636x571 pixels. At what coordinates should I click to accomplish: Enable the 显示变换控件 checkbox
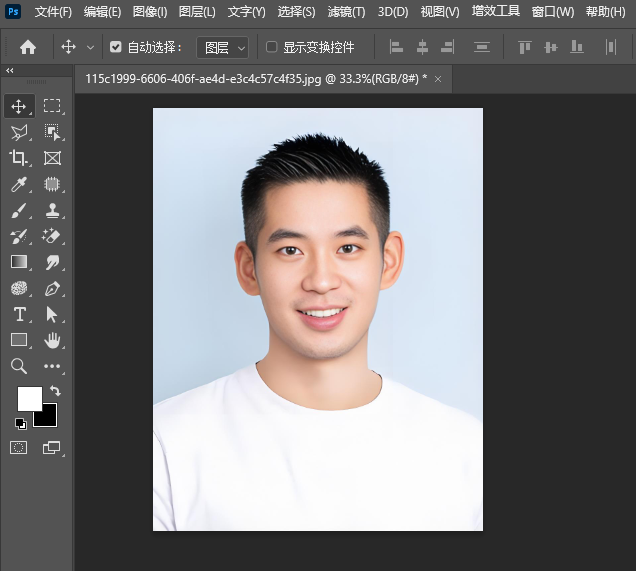(272, 47)
